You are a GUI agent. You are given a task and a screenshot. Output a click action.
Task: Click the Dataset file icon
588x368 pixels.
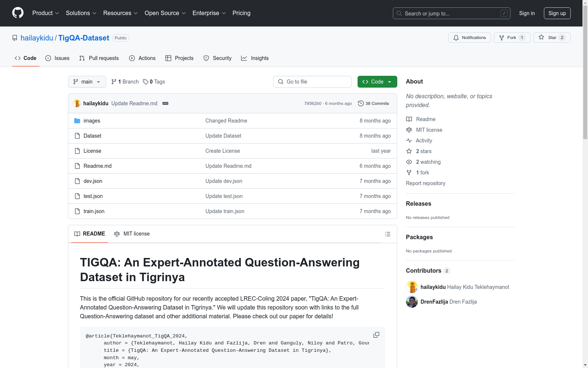77,136
